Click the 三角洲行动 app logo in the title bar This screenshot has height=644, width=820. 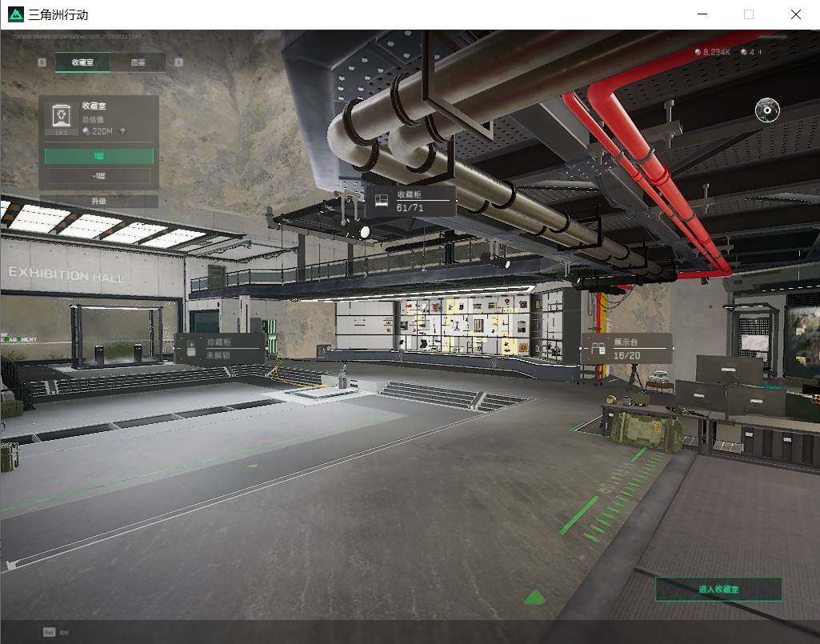16,14
